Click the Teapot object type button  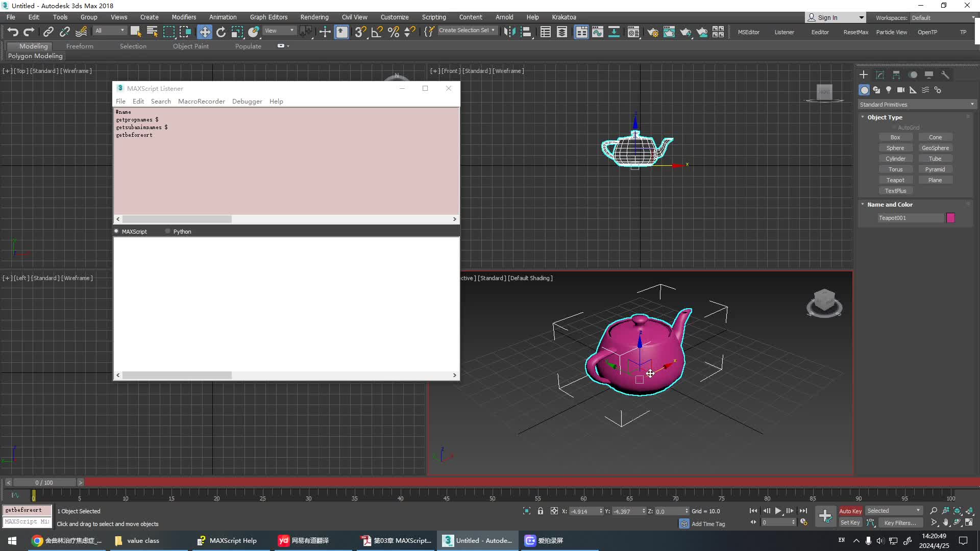point(895,180)
